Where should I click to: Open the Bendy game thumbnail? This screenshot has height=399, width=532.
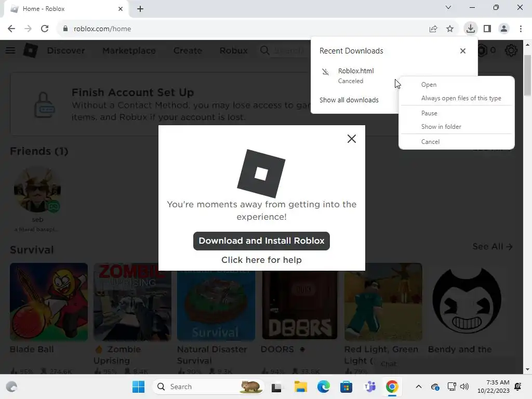coord(467,302)
